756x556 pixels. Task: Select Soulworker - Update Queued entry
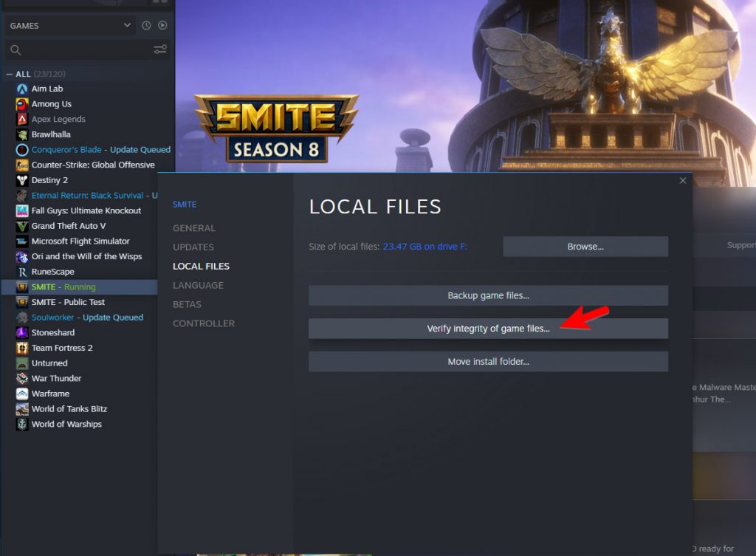(87, 318)
